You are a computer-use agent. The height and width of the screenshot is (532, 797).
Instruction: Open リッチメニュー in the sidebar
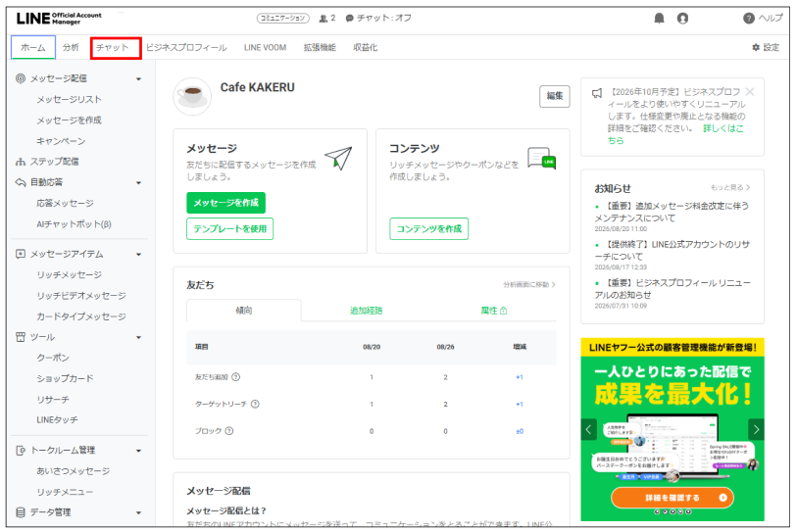65,493
